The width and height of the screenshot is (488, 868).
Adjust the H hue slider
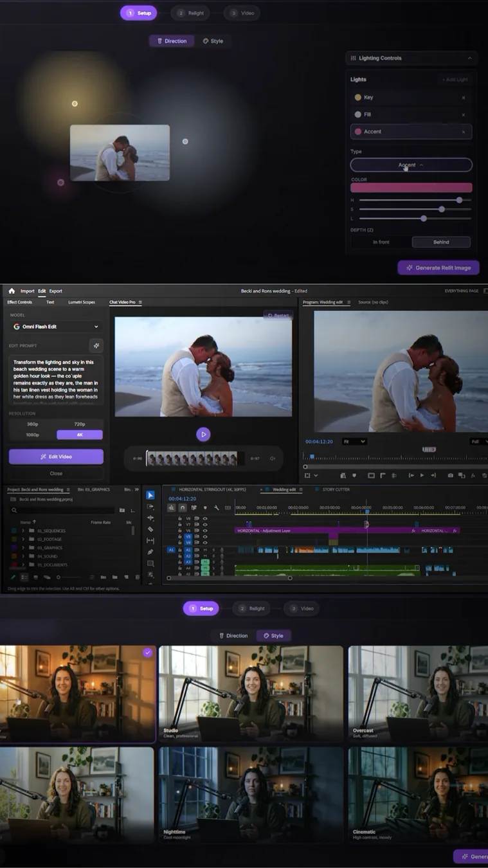415,200
